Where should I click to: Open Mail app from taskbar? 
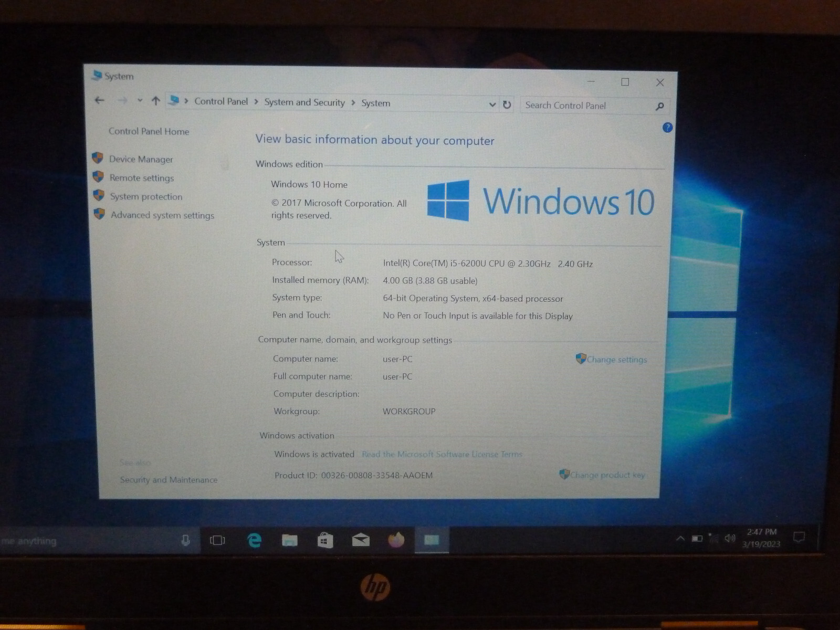[x=361, y=540]
